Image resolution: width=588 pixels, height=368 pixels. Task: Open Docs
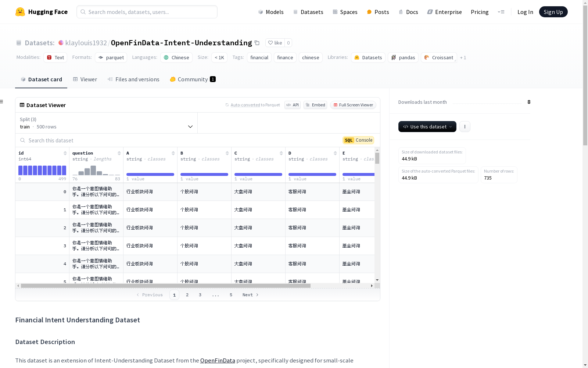tap(408, 12)
